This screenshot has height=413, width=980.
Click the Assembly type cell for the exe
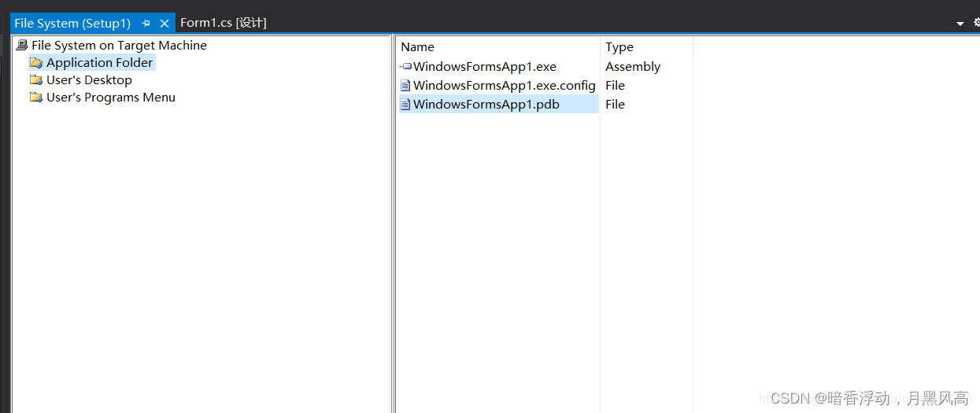[x=633, y=67]
